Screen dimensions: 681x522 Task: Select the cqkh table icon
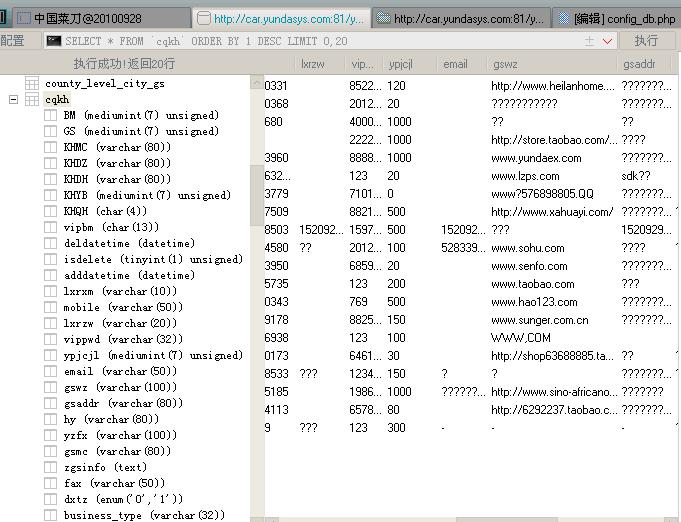pyautogui.click(x=32, y=99)
